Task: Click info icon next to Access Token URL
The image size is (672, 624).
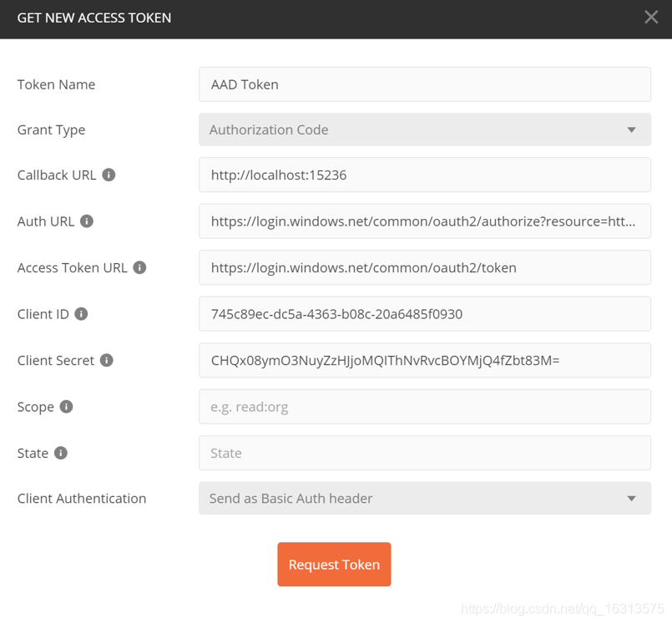Action: [139, 268]
